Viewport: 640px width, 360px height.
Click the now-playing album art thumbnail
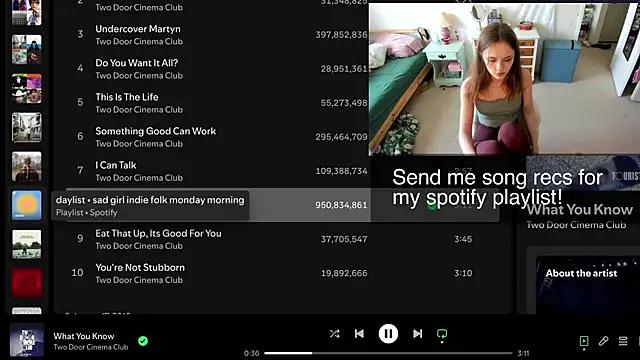coord(27,340)
